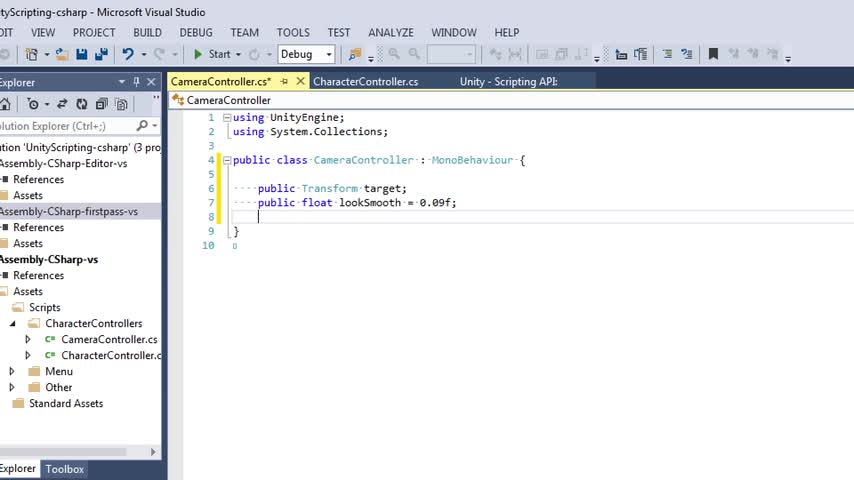This screenshot has width=854, height=480.
Task: Switch to the CharacterController.cs tab
Action: pos(365,82)
